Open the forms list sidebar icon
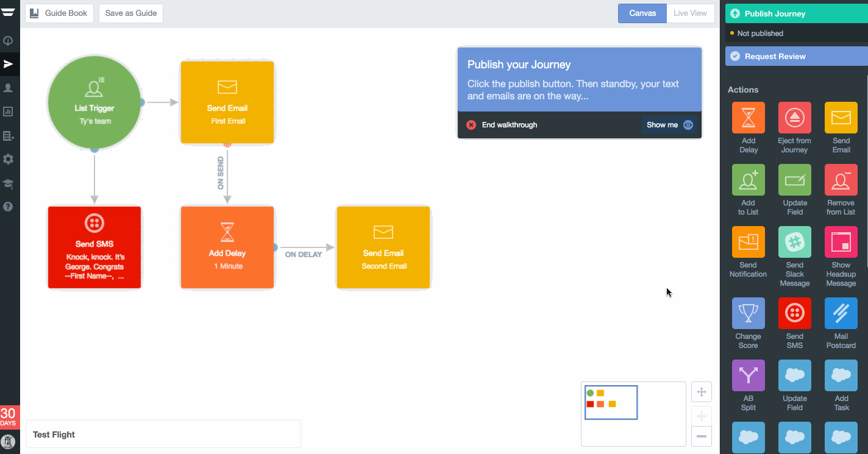 click(x=9, y=136)
